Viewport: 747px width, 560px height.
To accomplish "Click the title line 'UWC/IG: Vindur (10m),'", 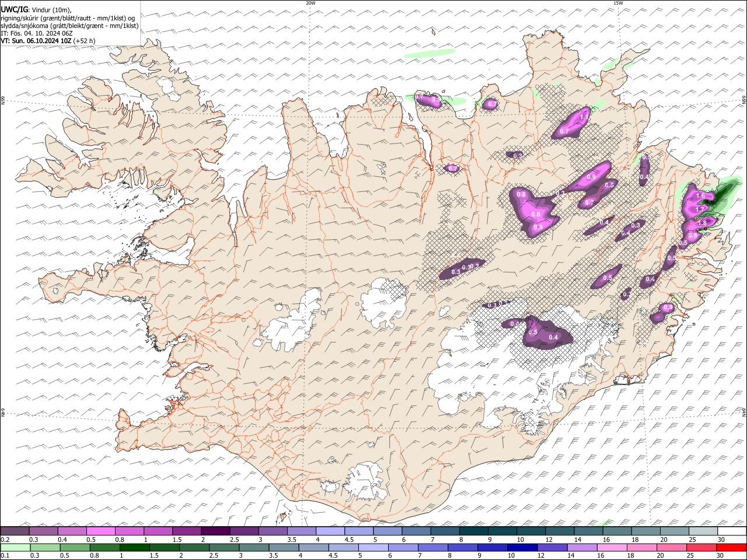I will coord(36,10).
